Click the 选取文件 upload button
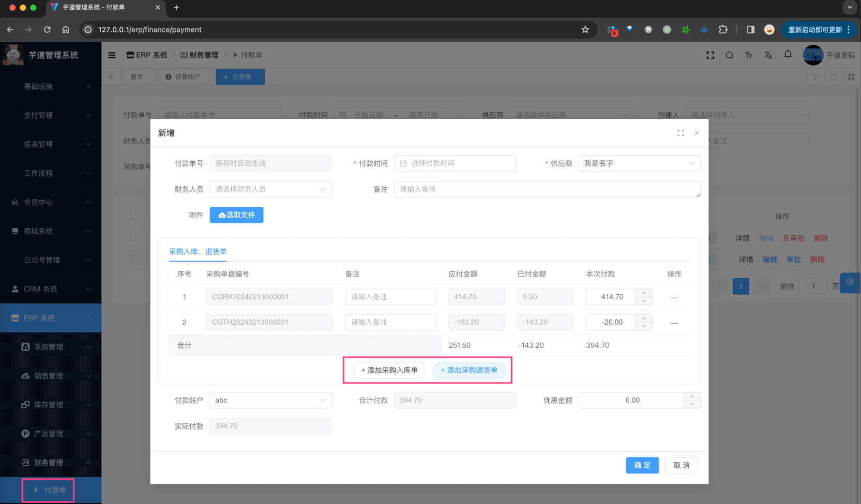Viewport: 861px width, 504px height. tap(236, 215)
